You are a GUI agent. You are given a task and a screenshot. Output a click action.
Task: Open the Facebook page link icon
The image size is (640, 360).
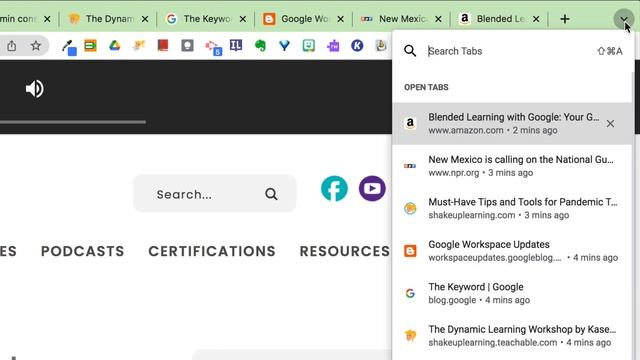coord(334,189)
